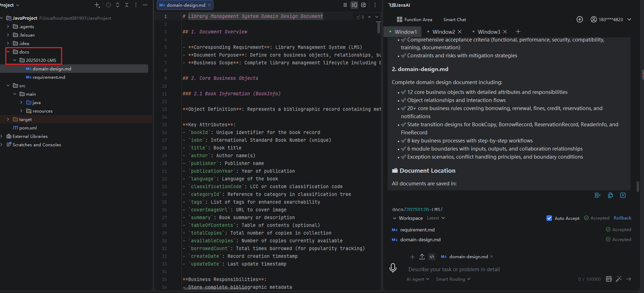
Task: Collapse the docs folder
Action: pyautogui.click(x=8, y=52)
